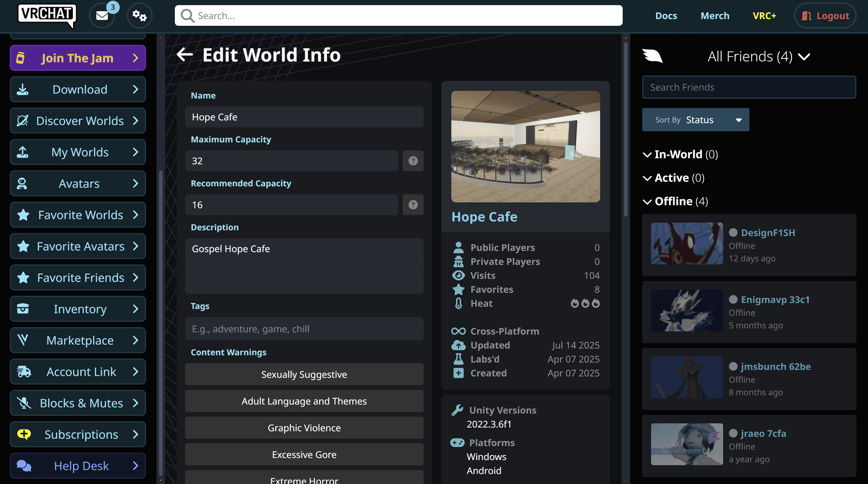This screenshot has width=868, height=484.
Task: Toggle the Adult Language and Themes warning
Action: coord(304,401)
